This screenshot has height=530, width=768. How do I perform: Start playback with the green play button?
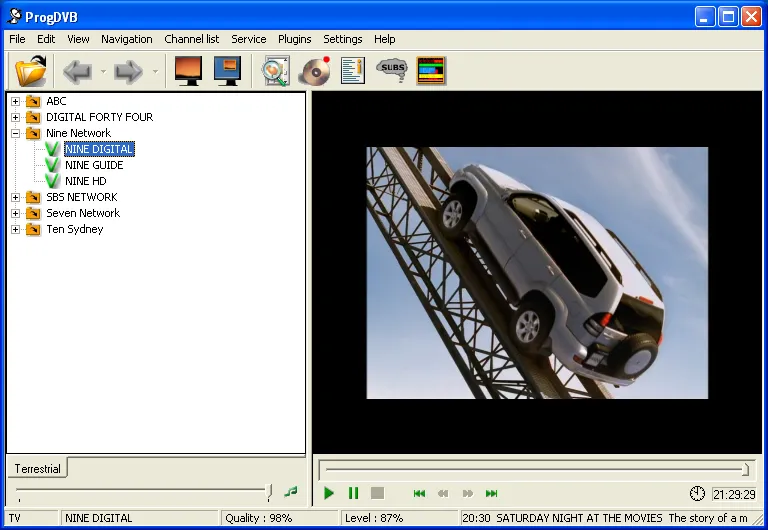(329, 493)
